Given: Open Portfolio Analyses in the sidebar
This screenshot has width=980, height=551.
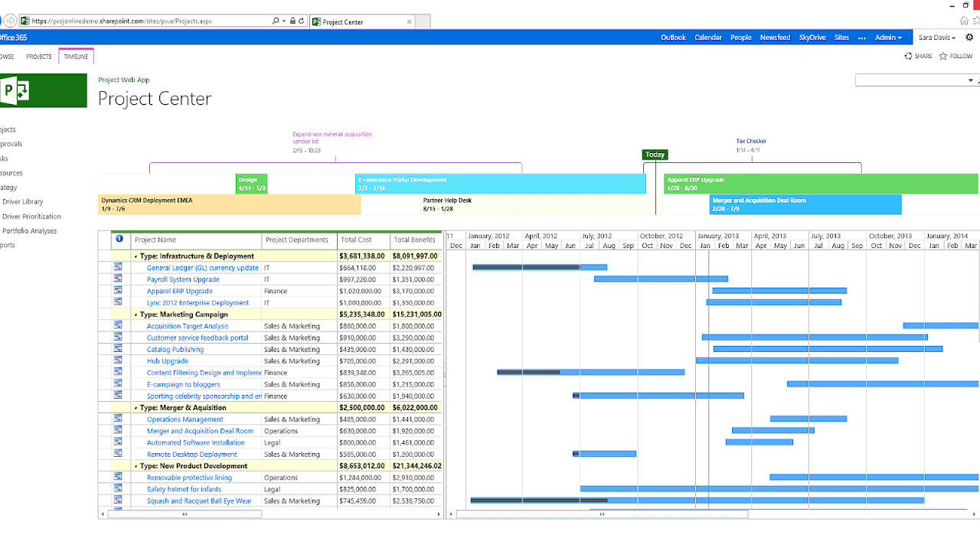Looking at the screenshot, I should (x=29, y=231).
